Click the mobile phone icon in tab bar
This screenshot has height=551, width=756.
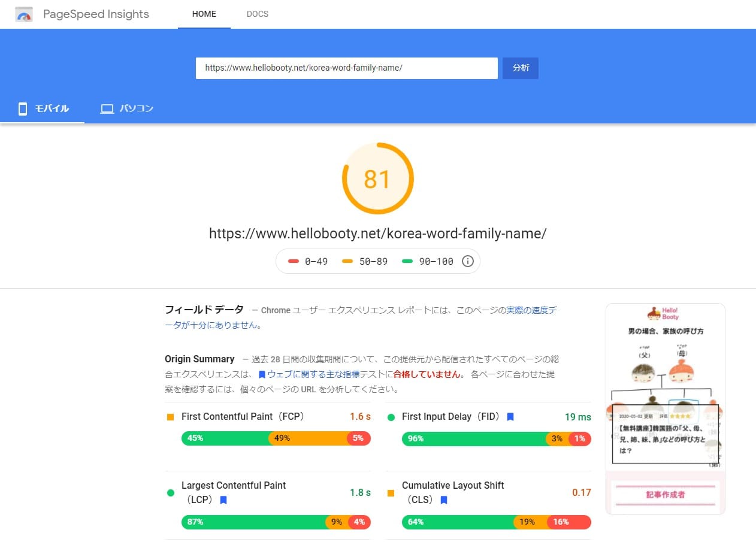coord(23,109)
